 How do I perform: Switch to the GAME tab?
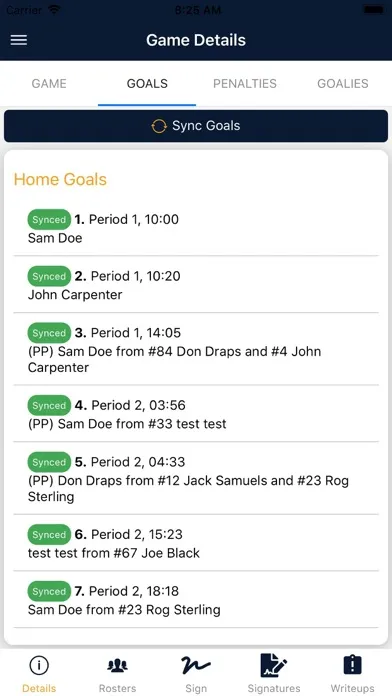tap(49, 83)
